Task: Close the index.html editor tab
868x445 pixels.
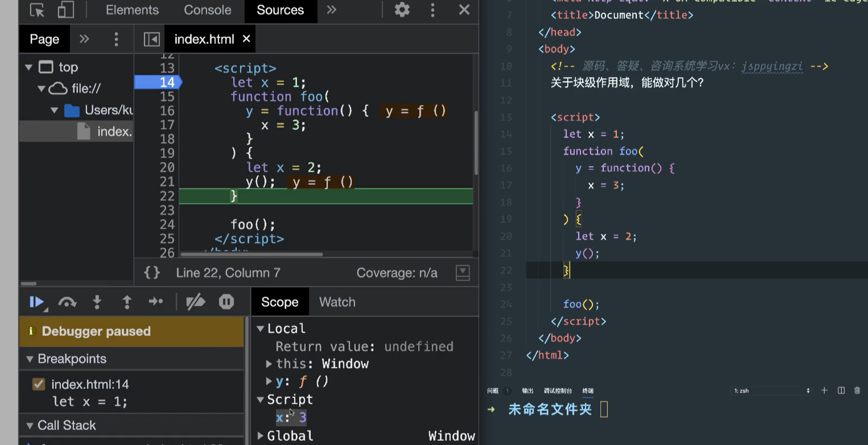Action: (x=246, y=39)
